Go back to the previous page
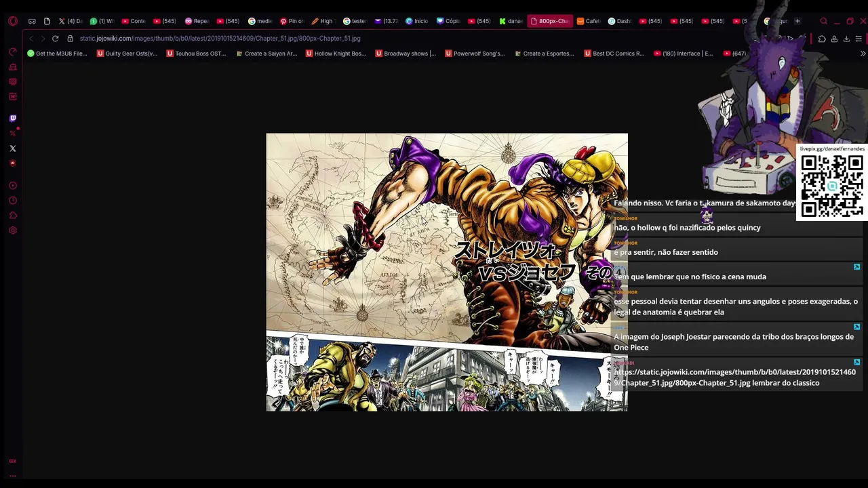868x488 pixels. click(31, 39)
